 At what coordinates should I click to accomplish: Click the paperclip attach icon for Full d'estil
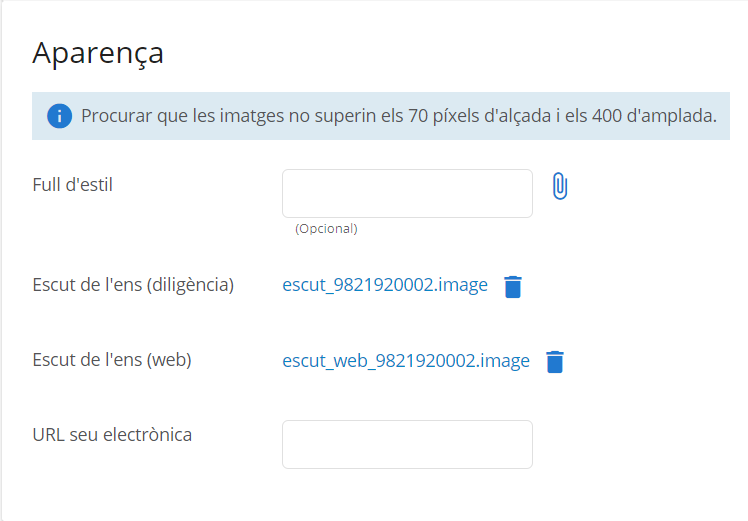[x=560, y=187]
